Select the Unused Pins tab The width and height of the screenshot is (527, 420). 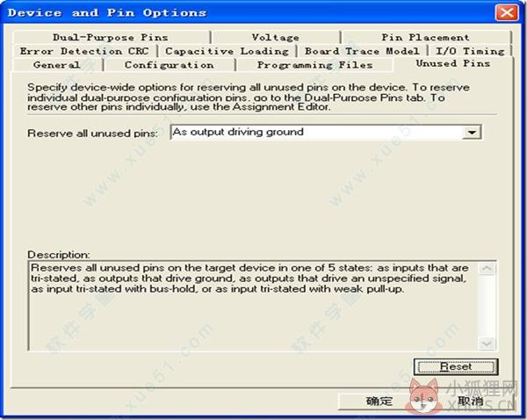(453, 63)
